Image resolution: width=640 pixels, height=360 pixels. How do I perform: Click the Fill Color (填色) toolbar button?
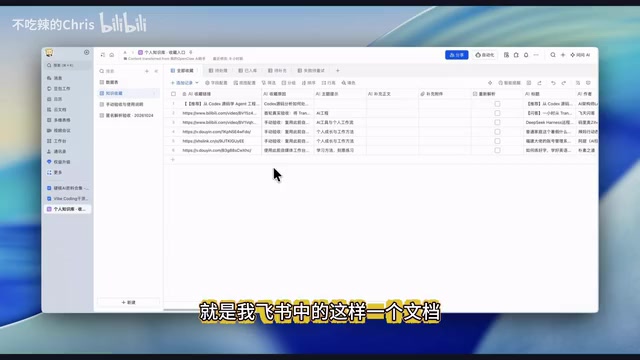point(348,83)
